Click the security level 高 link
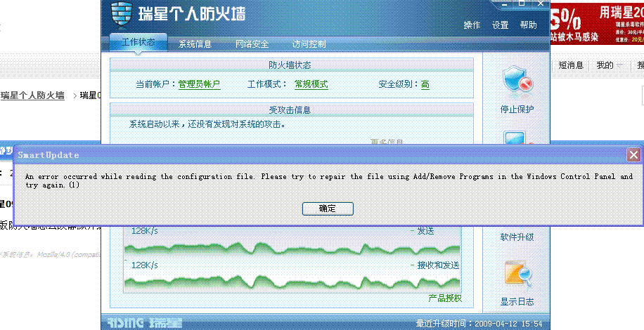Viewport: 644px width, 330px height. pyautogui.click(x=425, y=84)
